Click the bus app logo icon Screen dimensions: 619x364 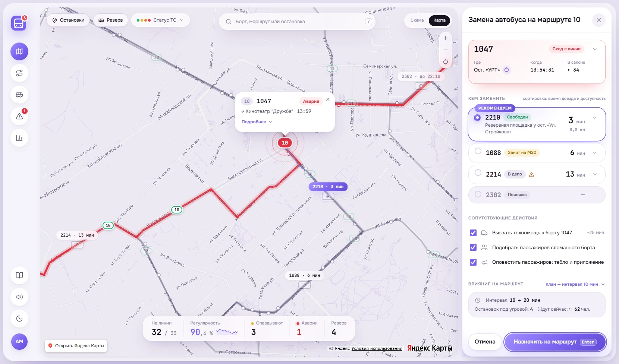19,23
